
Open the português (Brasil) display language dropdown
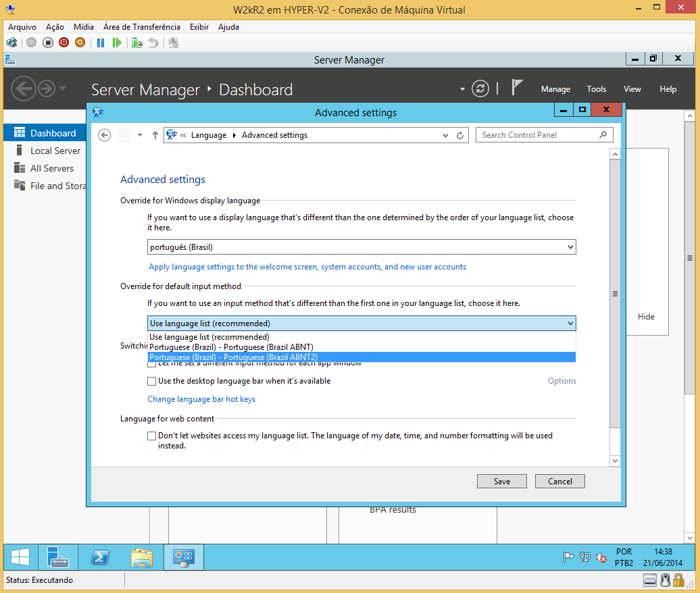tap(361, 247)
